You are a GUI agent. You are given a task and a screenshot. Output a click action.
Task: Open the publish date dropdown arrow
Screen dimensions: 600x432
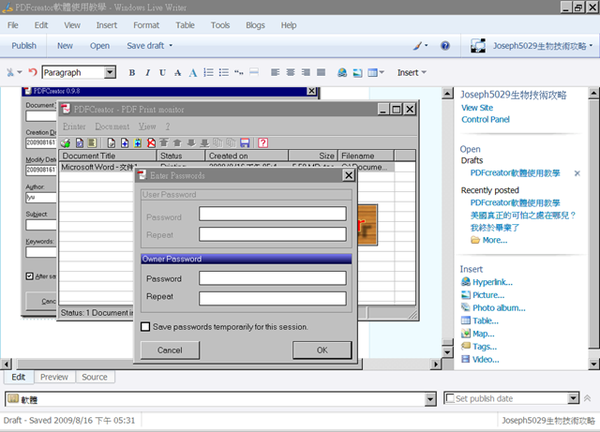tap(573, 398)
